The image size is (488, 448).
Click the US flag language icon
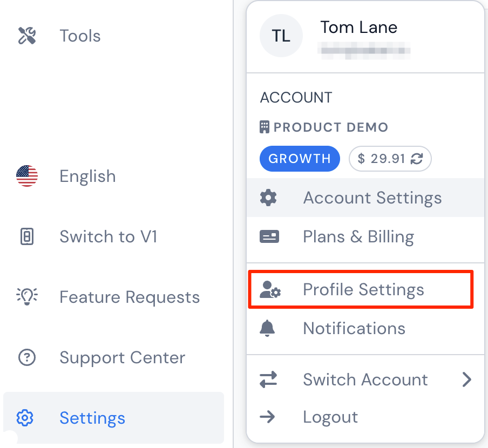click(27, 176)
